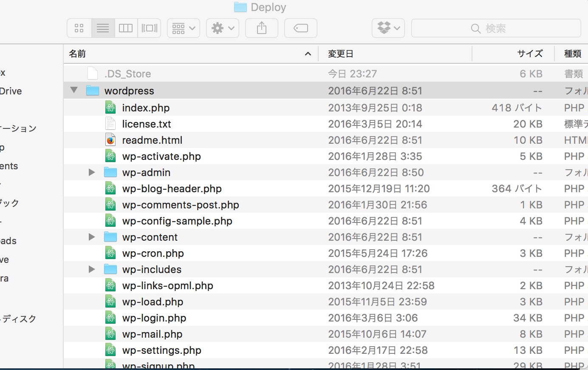Image resolution: width=588 pixels, height=370 pixels.
Task: Switch to icon view mode
Action: click(x=79, y=28)
